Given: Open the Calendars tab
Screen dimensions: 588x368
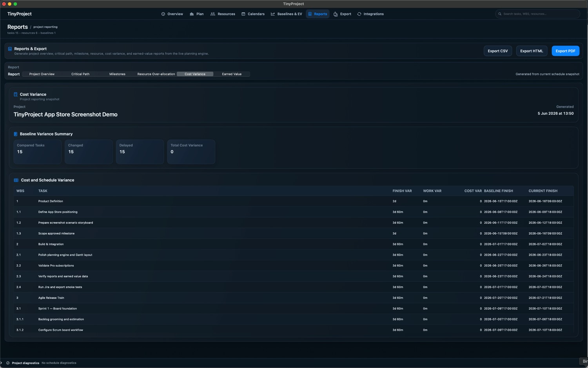Looking at the screenshot, I should tap(253, 14).
